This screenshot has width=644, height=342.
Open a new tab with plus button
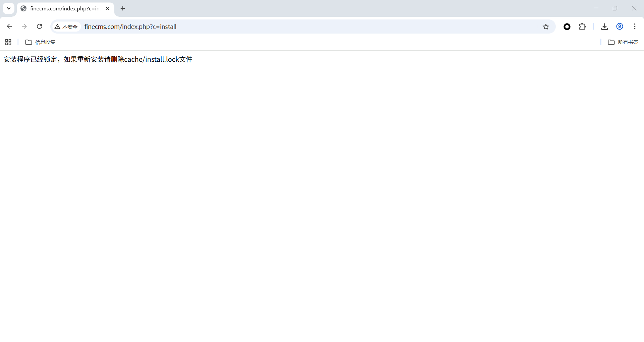(123, 8)
